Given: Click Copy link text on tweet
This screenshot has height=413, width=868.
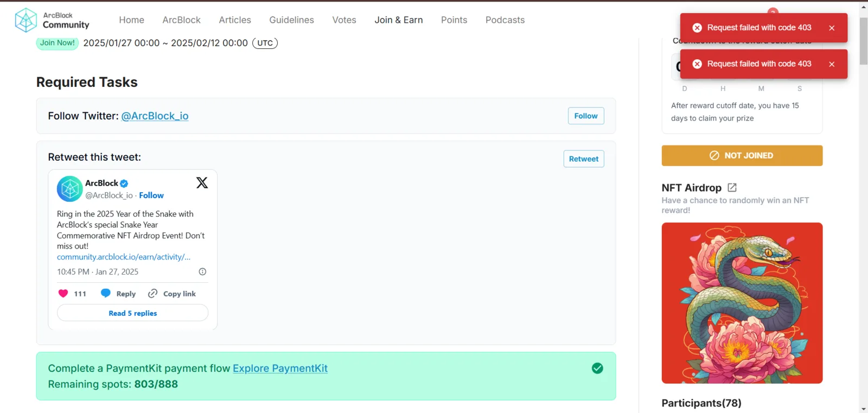Looking at the screenshot, I should 180,294.
